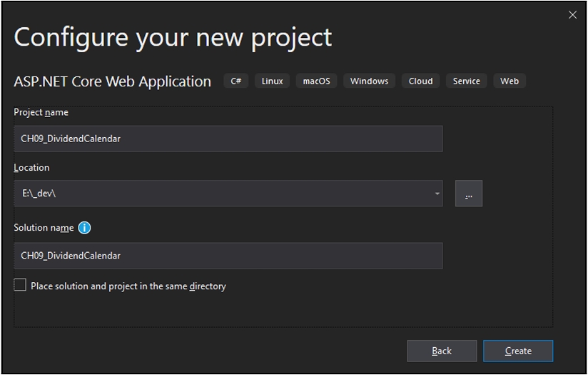Select the Linux platform tag

(272, 81)
